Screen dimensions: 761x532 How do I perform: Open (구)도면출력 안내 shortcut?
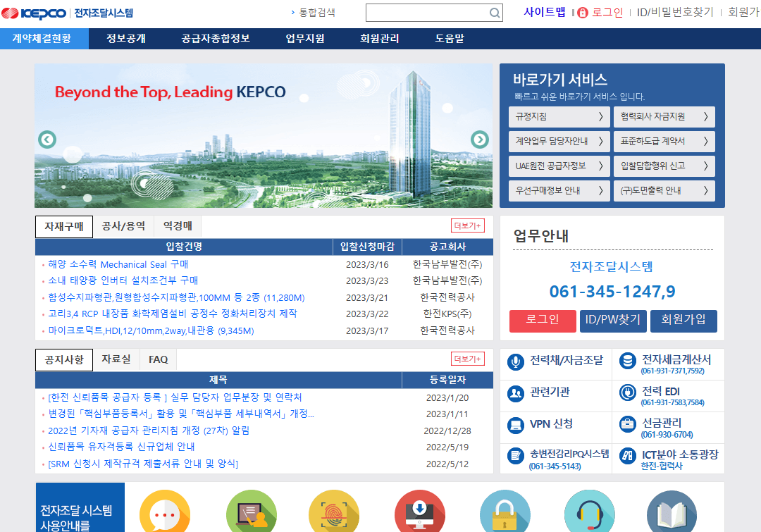click(664, 191)
